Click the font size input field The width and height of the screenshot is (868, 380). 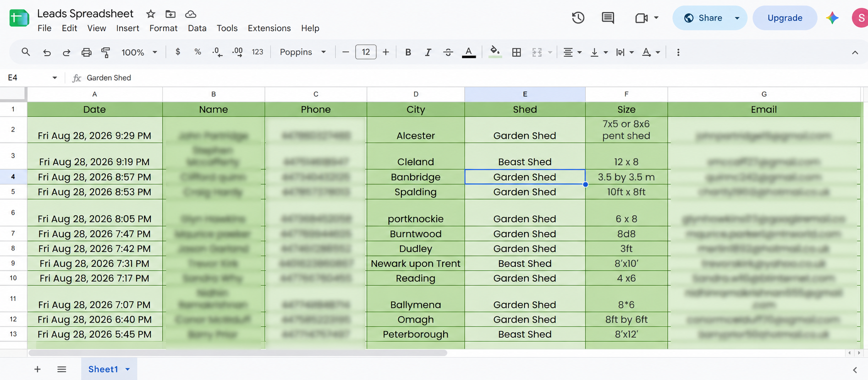366,52
